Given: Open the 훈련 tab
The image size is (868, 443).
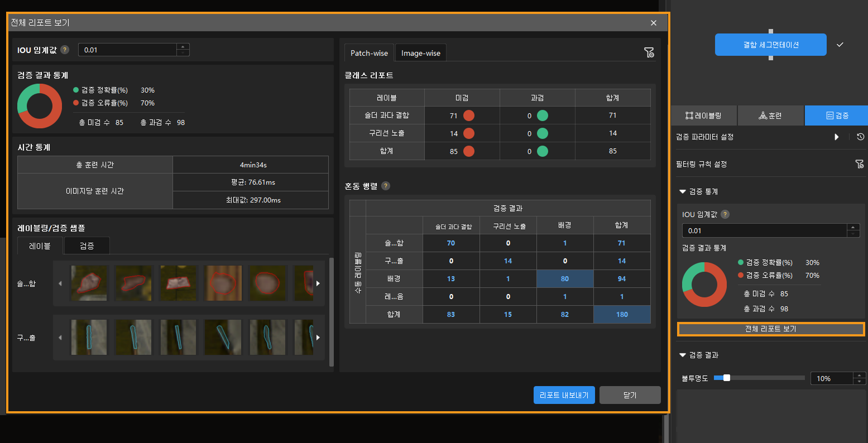Looking at the screenshot, I should tap(770, 115).
